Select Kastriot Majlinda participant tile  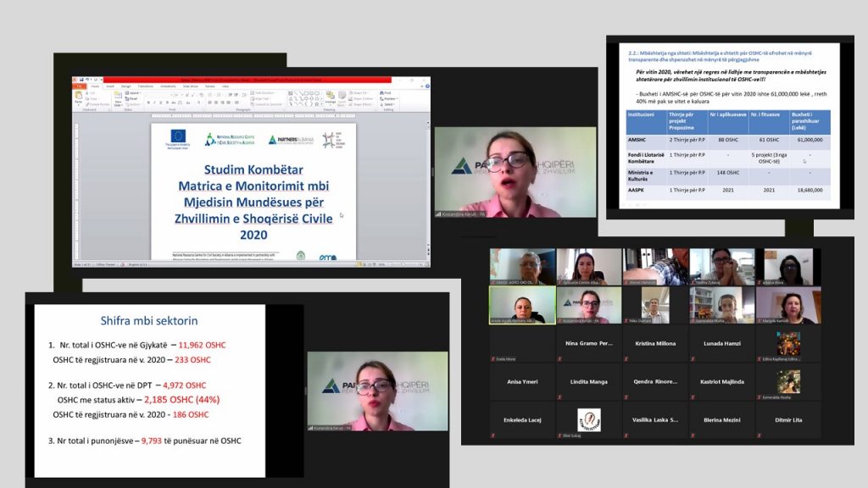(722, 382)
